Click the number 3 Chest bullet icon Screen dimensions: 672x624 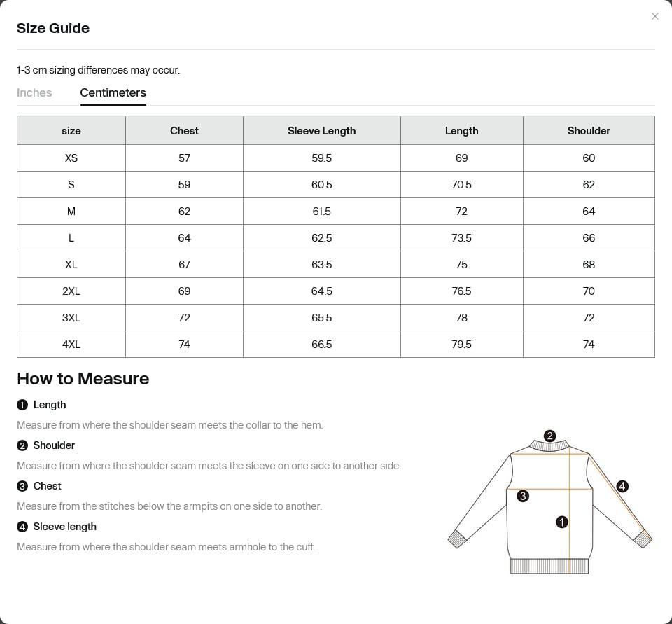click(x=22, y=486)
